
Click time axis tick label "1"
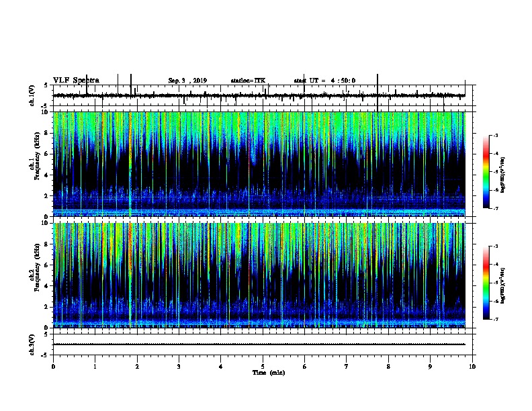(95, 367)
